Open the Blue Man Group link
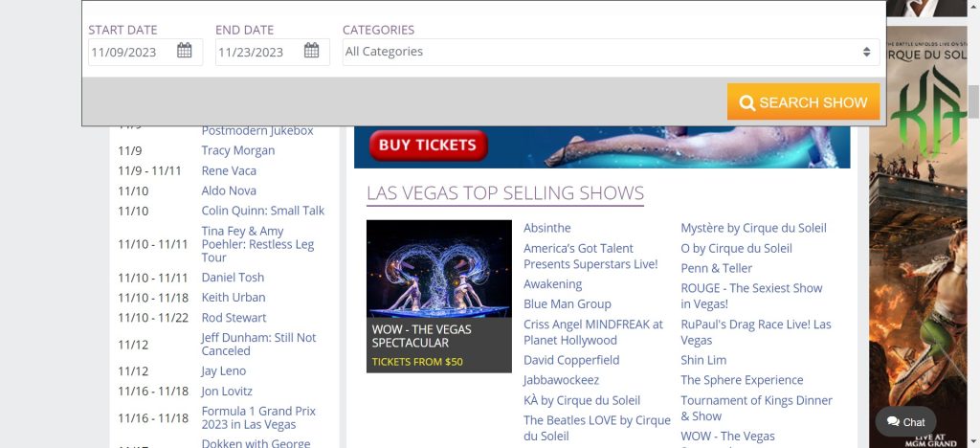 [x=567, y=304]
